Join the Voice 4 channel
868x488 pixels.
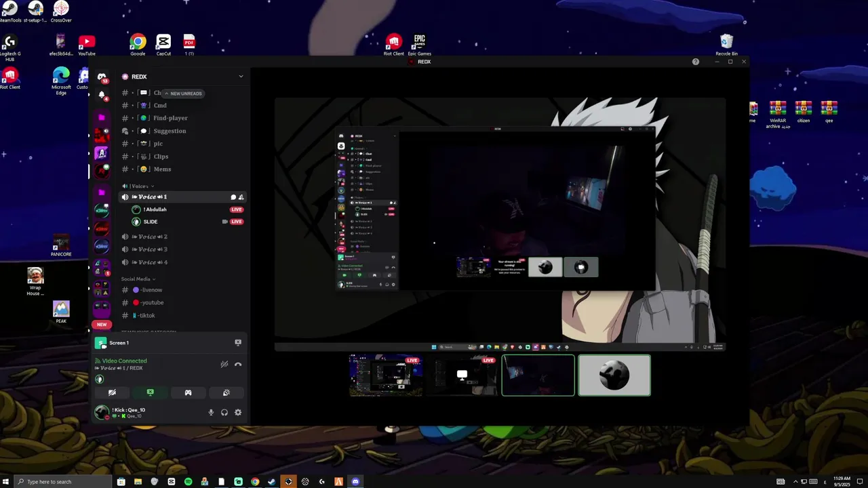[183, 262]
